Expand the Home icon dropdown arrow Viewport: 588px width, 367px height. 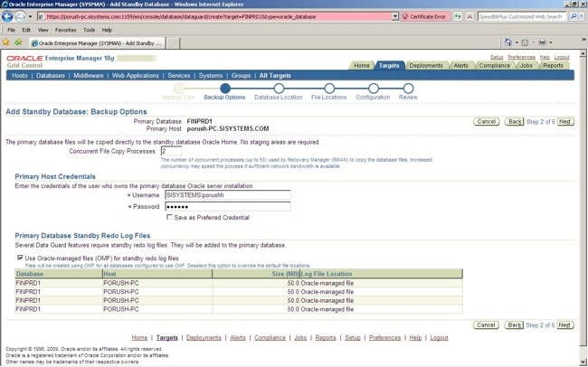tap(517, 42)
